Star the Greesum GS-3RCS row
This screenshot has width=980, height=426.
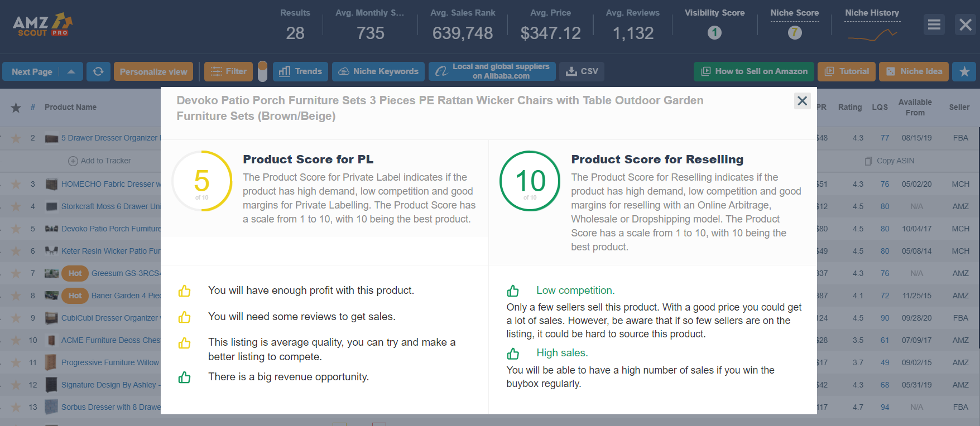16,273
